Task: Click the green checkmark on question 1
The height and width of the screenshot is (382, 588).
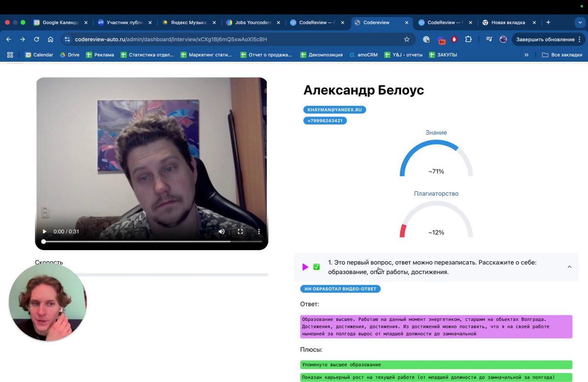Action: [x=317, y=267]
